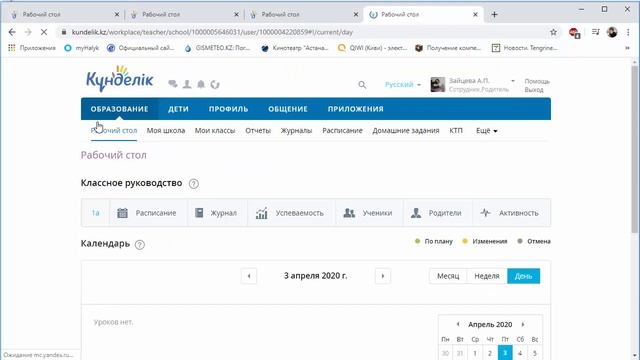Open myHalyk bookmark
Image resolution: width=640 pixels, height=360 pixels.
[82, 48]
